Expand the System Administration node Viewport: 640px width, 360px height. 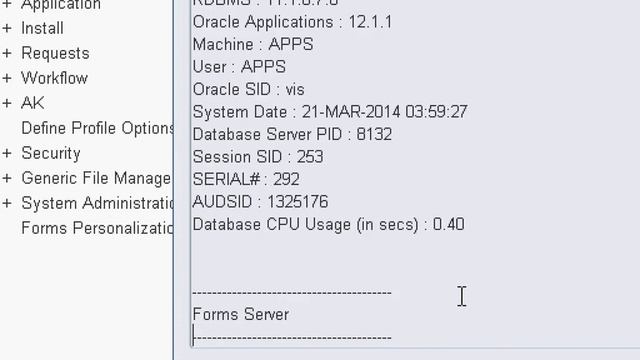click(x=7, y=203)
